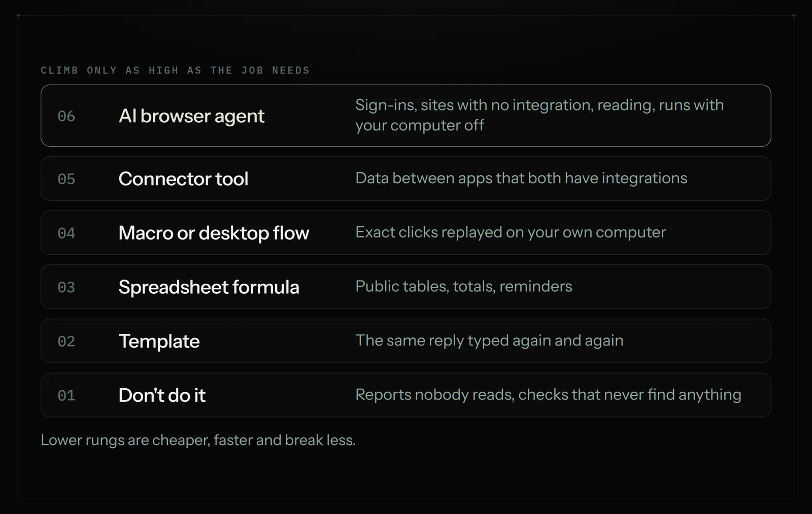Click 'The same reply typed again and again'
The height and width of the screenshot is (514, 812).
(489, 340)
